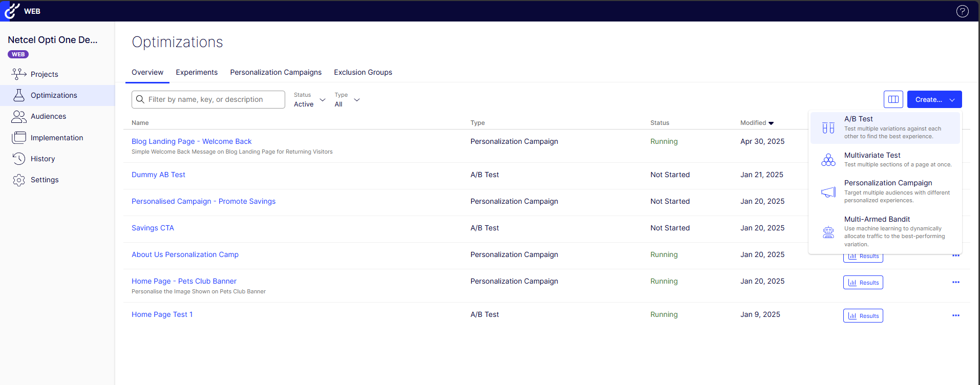Choose Multi-Armed Bandit from Create menu
The width and height of the screenshot is (980, 385).
pos(885,232)
